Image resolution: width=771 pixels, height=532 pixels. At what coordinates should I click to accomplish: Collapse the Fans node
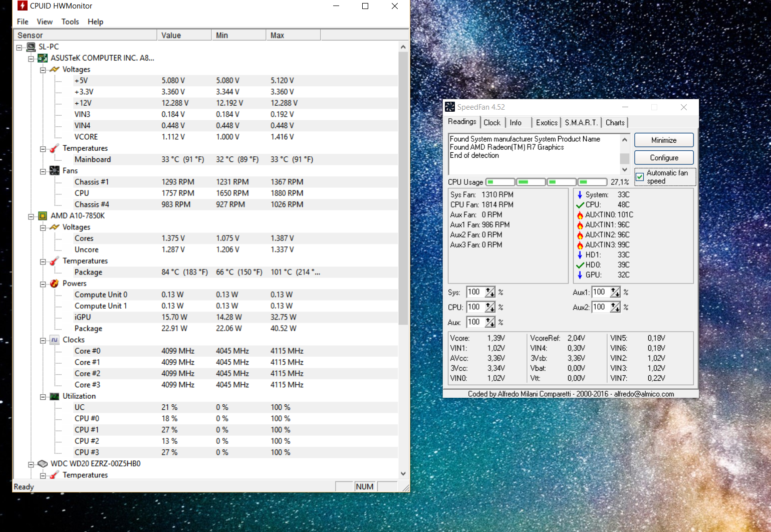pyautogui.click(x=43, y=171)
